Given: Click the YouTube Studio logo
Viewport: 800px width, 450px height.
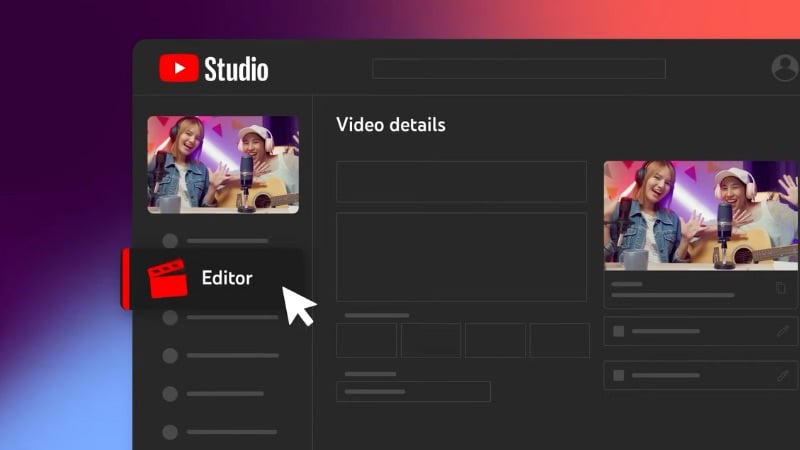Looking at the screenshot, I should (x=214, y=68).
